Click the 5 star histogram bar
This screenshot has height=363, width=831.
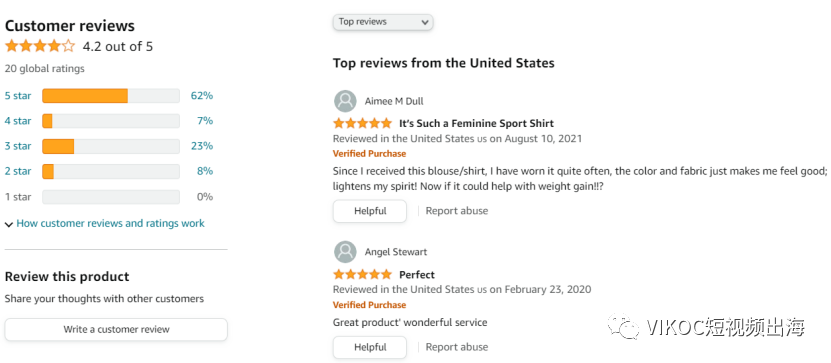(x=111, y=96)
